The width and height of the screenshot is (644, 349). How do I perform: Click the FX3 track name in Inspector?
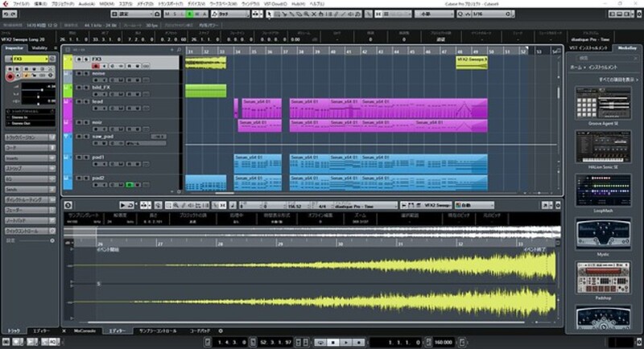tap(30, 59)
